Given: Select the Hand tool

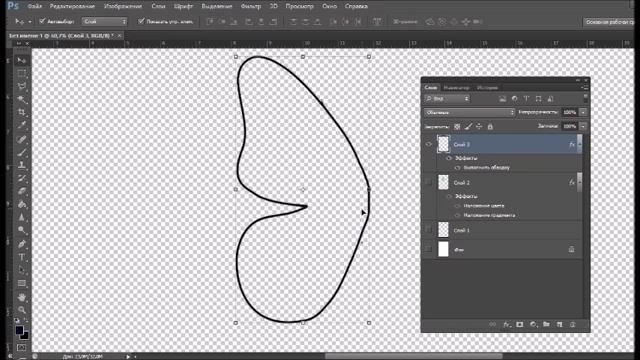Looking at the screenshot, I should point(21,297).
